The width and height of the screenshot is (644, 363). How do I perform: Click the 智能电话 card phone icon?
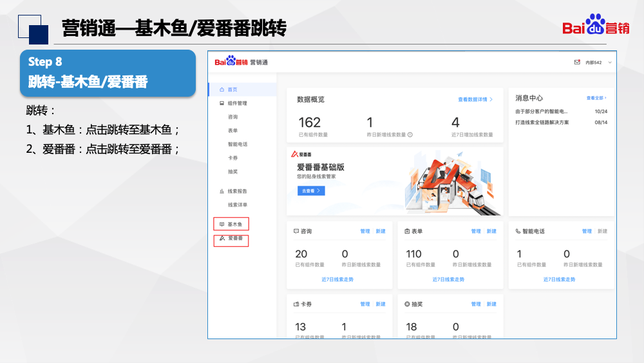(518, 231)
